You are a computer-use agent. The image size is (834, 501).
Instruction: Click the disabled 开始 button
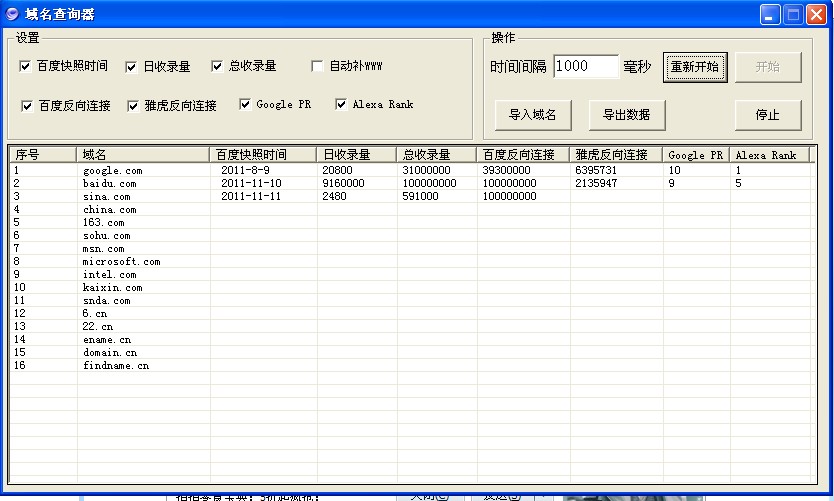[x=768, y=67]
